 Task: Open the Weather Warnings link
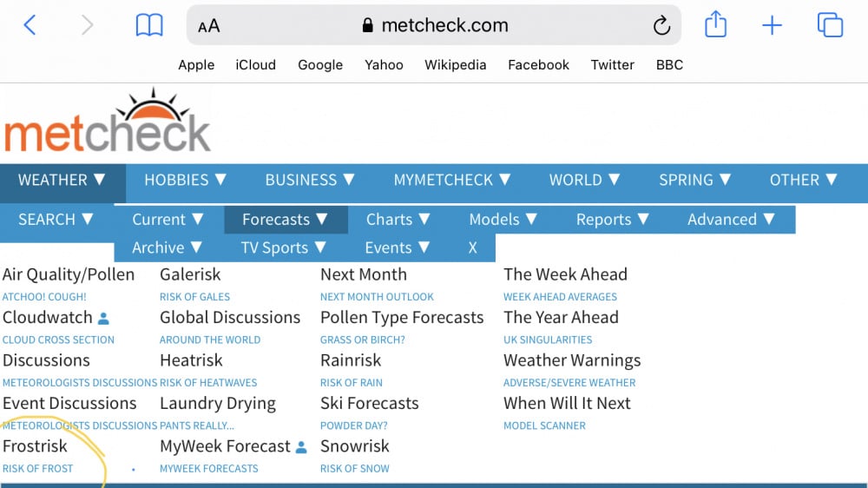tap(572, 360)
